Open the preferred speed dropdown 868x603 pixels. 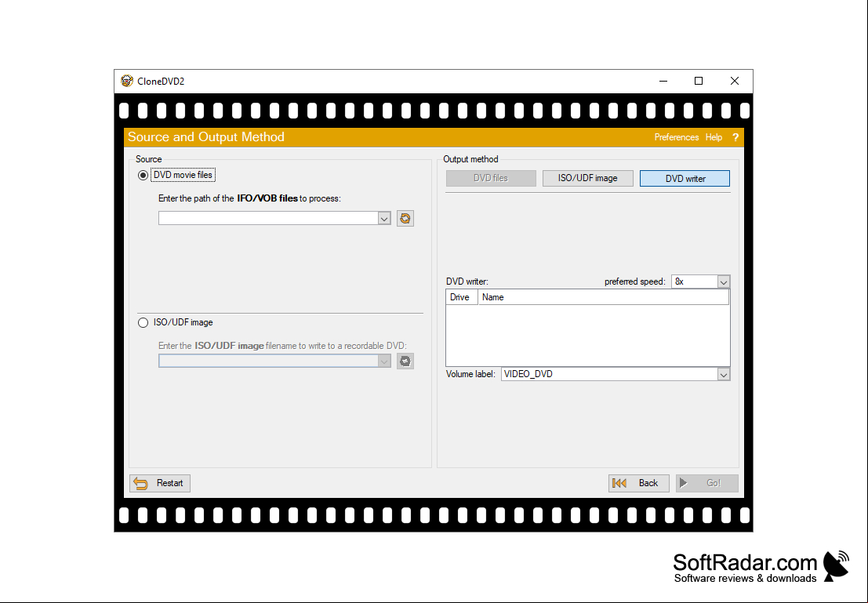(x=724, y=282)
